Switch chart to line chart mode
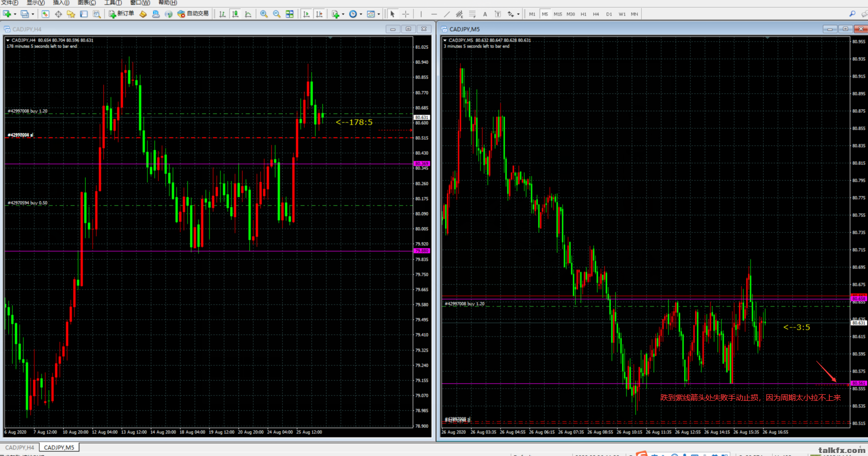868x456 pixels. click(248, 14)
